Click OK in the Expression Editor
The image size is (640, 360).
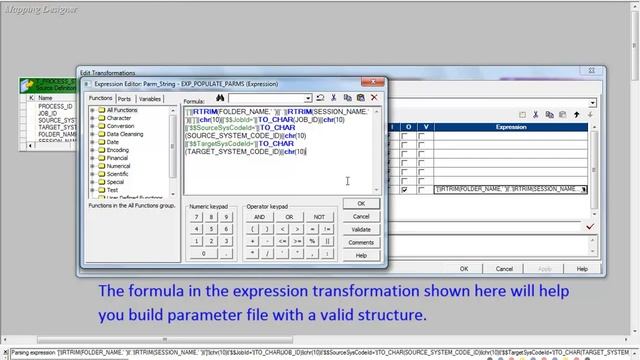(361, 203)
